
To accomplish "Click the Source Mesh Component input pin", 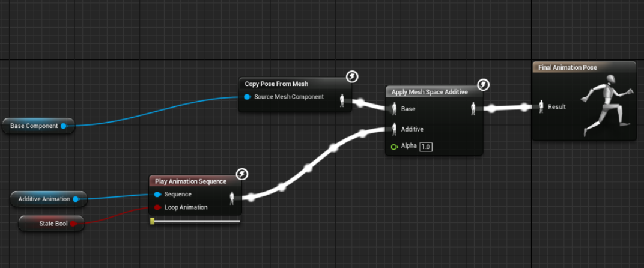I will pos(247,97).
